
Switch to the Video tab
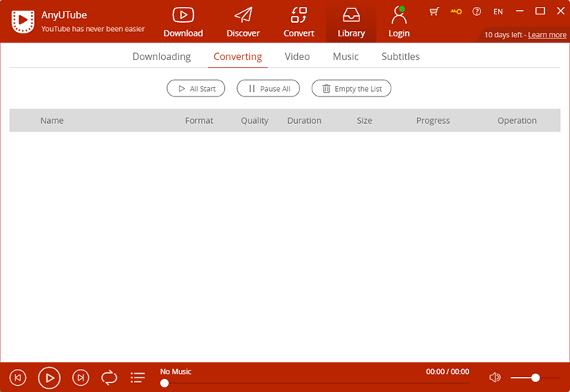click(297, 57)
